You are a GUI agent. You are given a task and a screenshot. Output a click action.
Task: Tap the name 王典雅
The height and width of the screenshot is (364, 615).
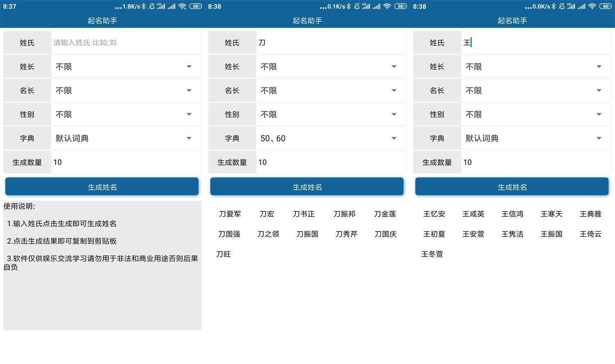tap(590, 214)
